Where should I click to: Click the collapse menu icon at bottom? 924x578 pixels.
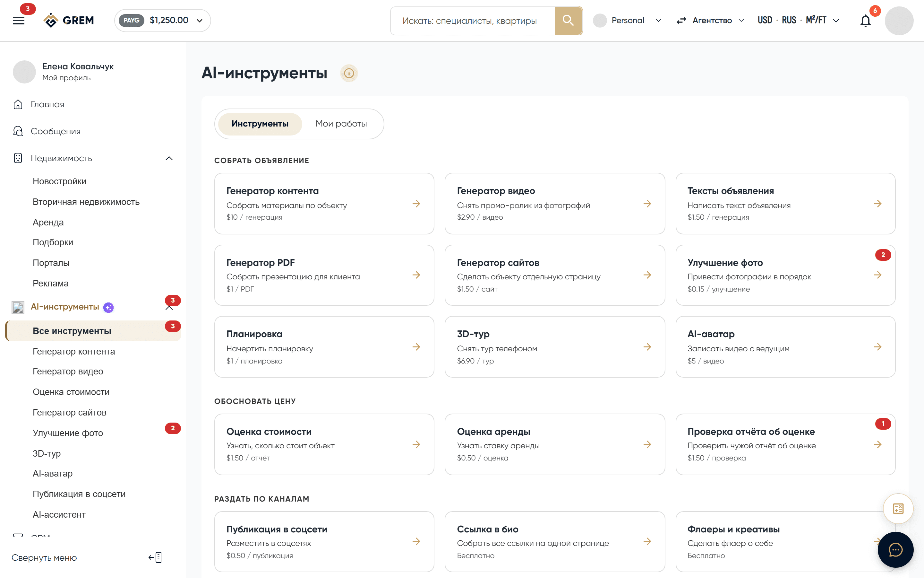pyautogui.click(x=155, y=557)
